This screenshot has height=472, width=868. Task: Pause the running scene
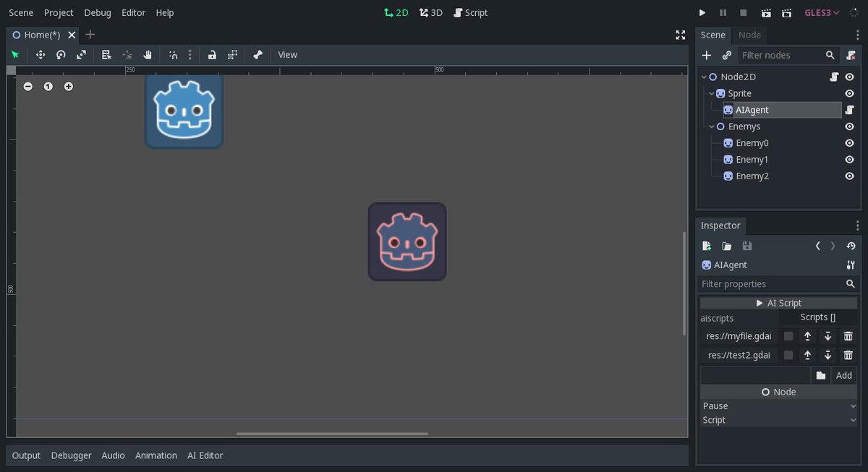point(723,13)
